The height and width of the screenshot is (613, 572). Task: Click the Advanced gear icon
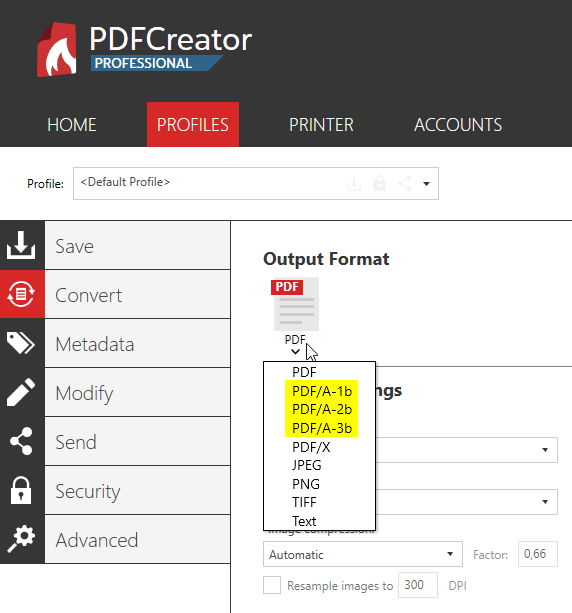click(21, 539)
